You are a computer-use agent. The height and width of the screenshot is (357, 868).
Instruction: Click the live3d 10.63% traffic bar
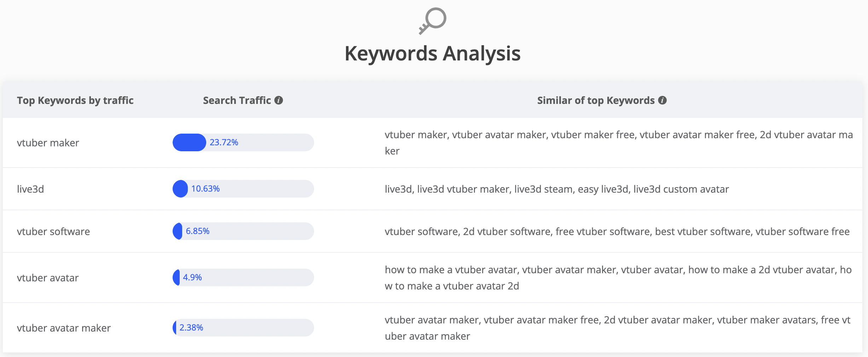(243, 189)
